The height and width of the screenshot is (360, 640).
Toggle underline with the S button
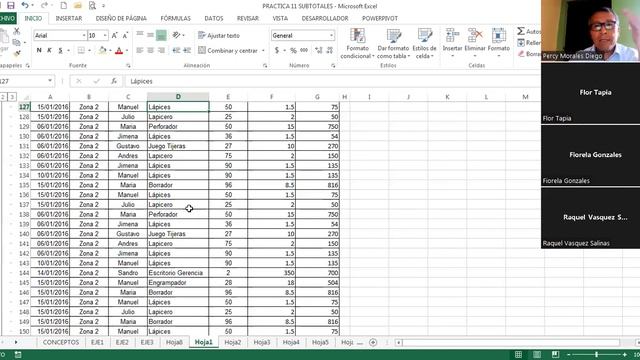point(60,50)
